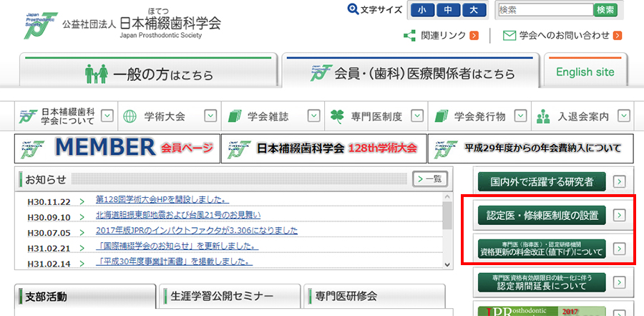
Task: Open 認定医・修練医制度の設置 button
Action: click(x=542, y=215)
